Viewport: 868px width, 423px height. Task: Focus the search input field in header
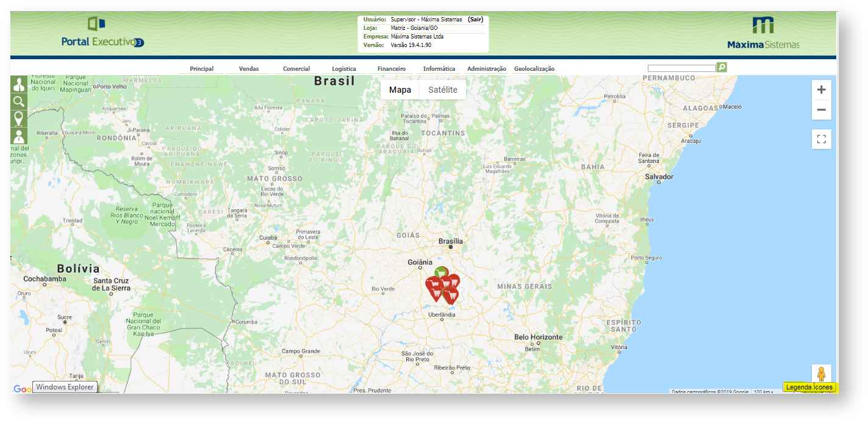[682, 68]
